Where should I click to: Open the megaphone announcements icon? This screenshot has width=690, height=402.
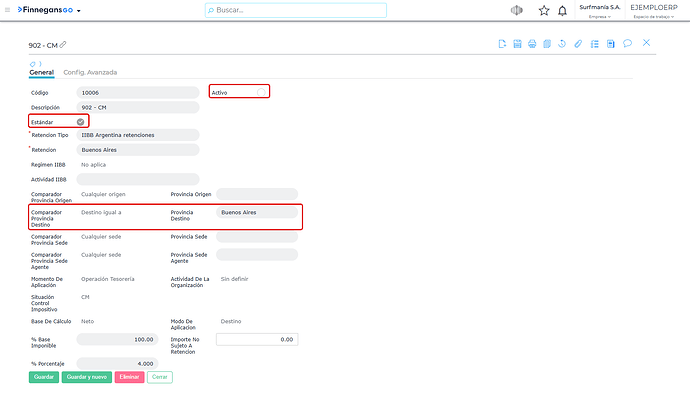(x=517, y=10)
